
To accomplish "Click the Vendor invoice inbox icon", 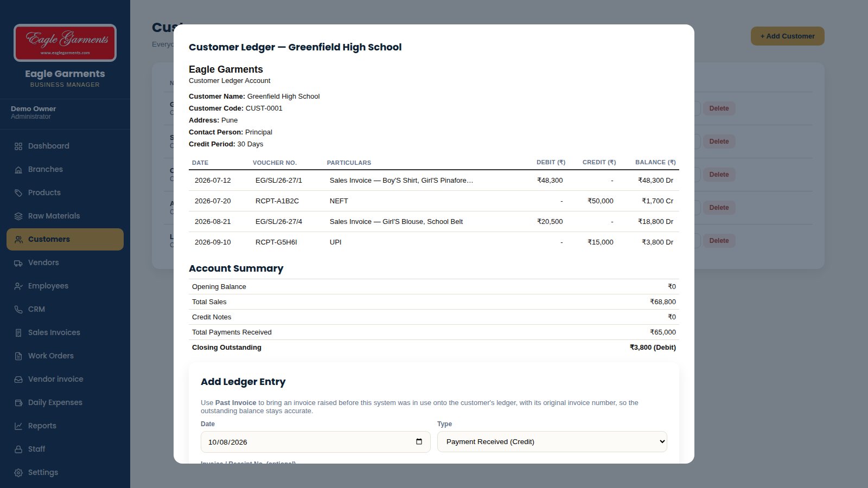I will pyautogui.click(x=18, y=380).
